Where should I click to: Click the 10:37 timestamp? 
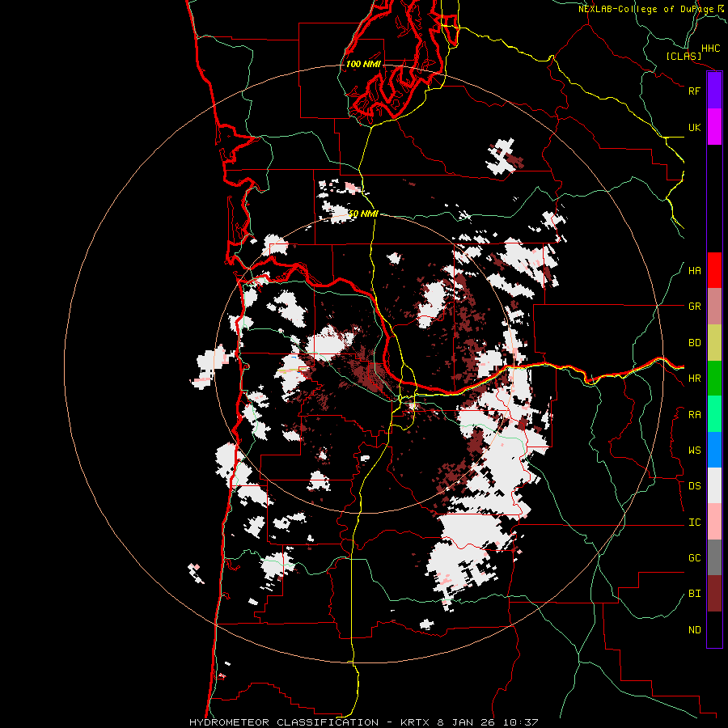pyautogui.click(x=519, y=722)
